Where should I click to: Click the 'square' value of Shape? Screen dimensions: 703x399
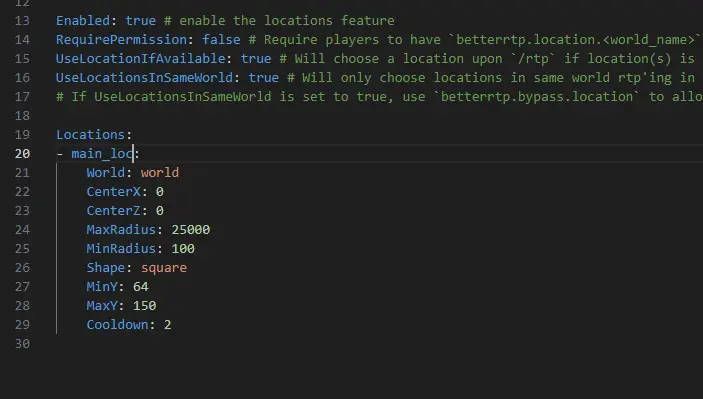tap(164, 268)
